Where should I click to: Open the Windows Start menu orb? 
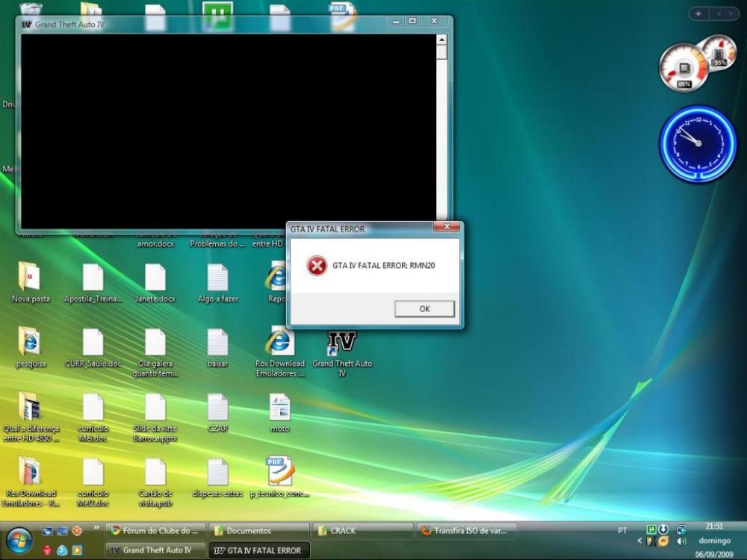point(19,541)
